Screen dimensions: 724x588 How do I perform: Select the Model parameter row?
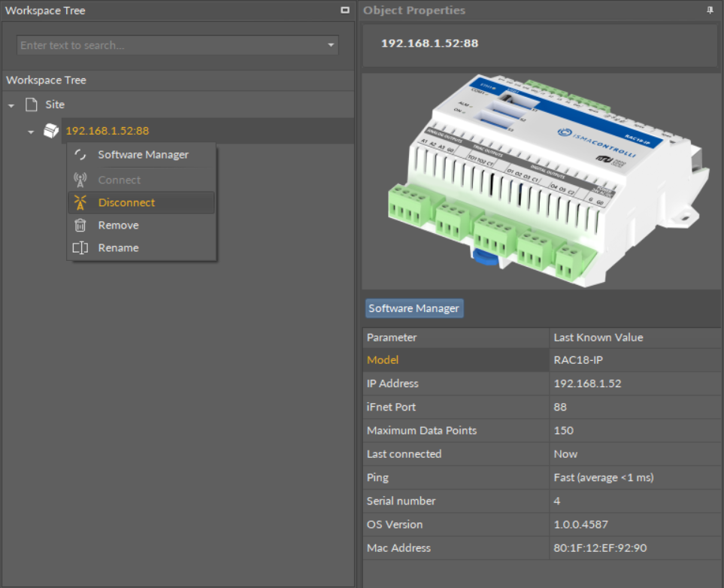(456, 359)
